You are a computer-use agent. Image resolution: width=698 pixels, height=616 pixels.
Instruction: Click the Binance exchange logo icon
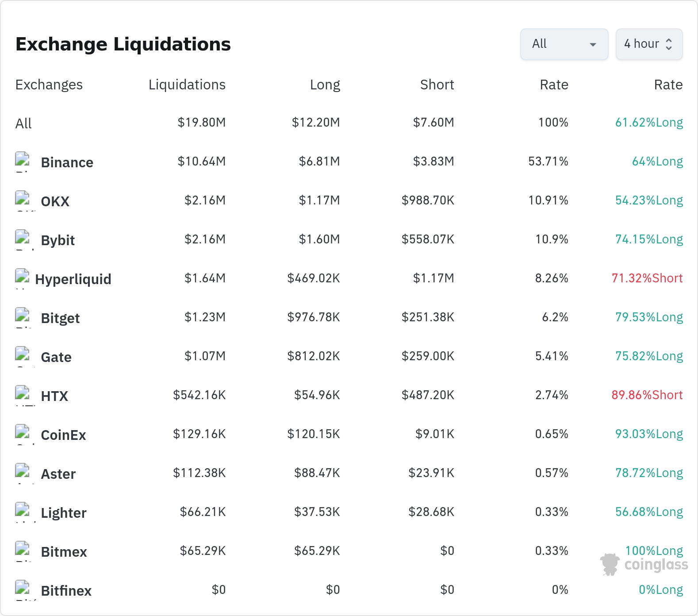[x=23, y=162]
